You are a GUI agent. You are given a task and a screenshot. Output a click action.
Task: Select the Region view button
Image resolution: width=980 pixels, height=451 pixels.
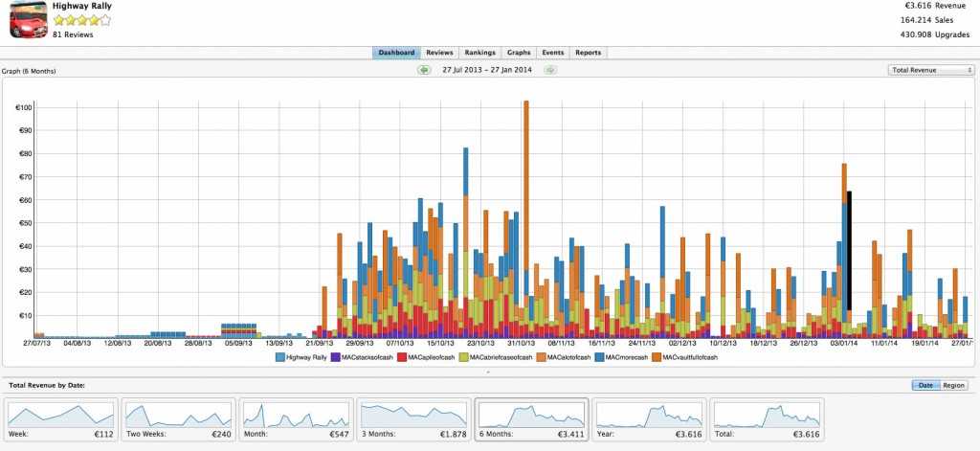pyautogui.click(x=953, y=385)
